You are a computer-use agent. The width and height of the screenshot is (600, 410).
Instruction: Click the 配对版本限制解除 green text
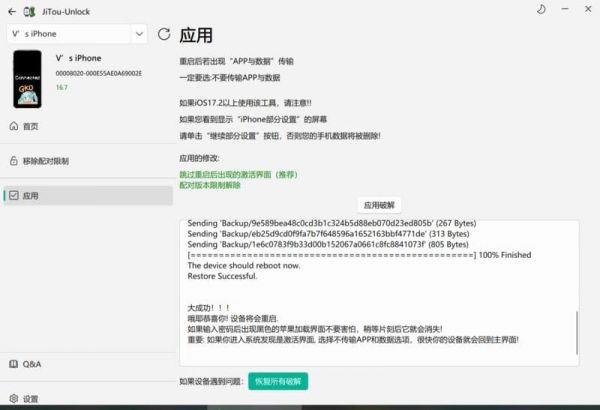tap(210, 185)
